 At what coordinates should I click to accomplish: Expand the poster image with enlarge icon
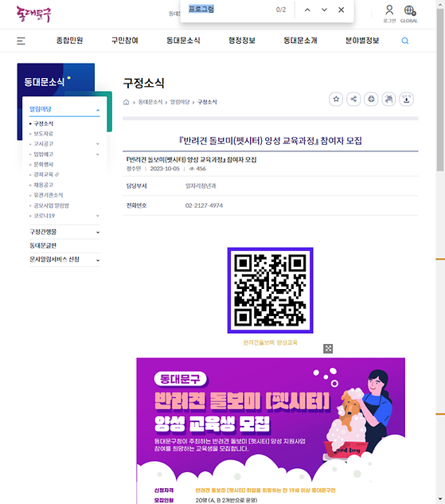point(328,349)
